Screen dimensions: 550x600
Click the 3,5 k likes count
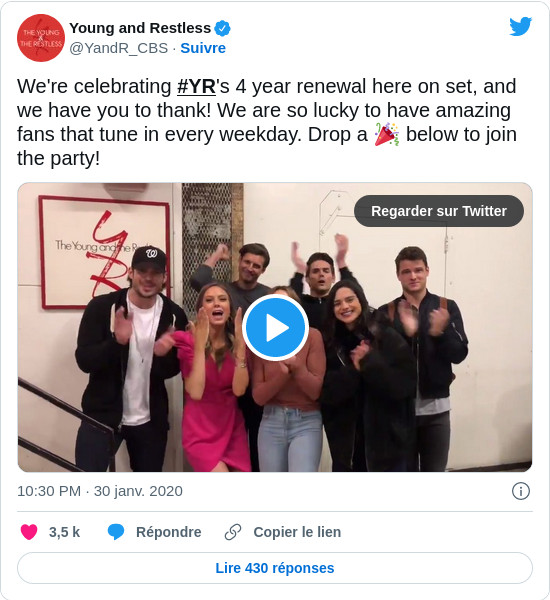pos(64,532)
